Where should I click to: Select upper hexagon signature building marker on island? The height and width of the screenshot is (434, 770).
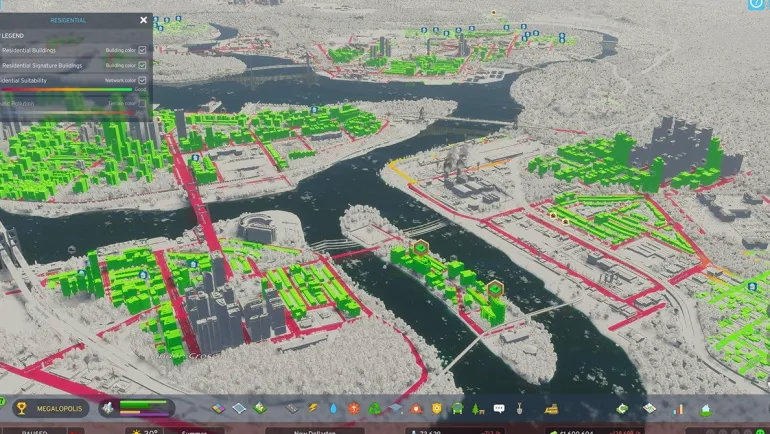[x=421, y=248]
